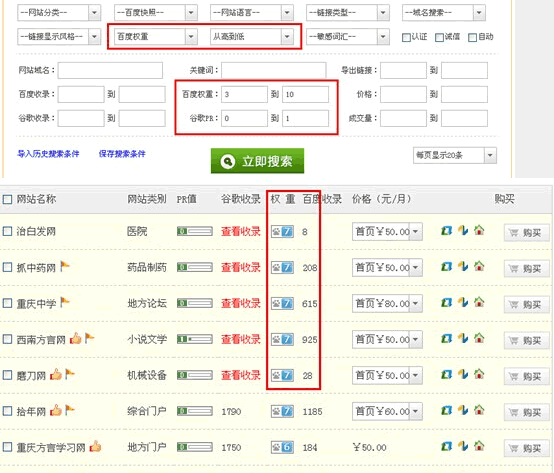Click the yellow-blue chart icon in 磨刀网 row

click(x=463, y=374)
